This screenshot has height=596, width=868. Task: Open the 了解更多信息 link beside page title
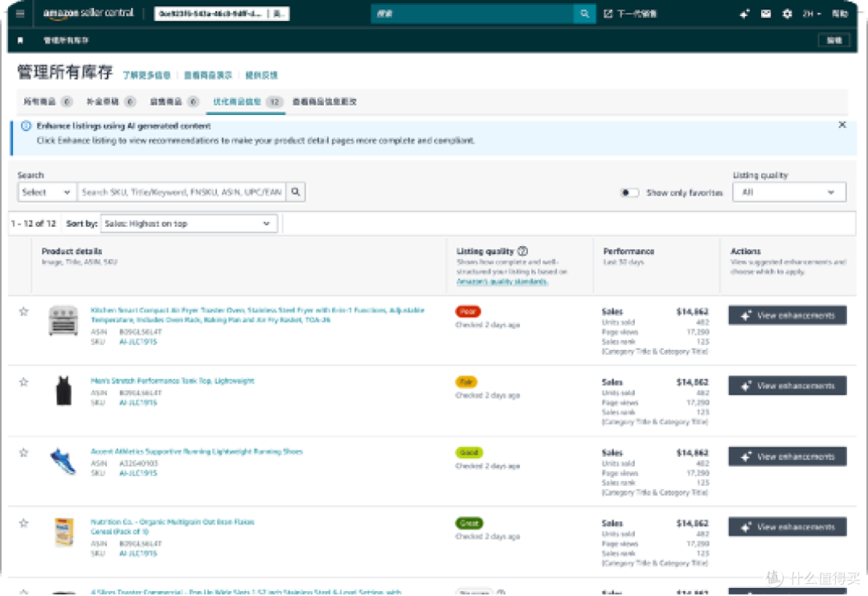pos(146,75)
